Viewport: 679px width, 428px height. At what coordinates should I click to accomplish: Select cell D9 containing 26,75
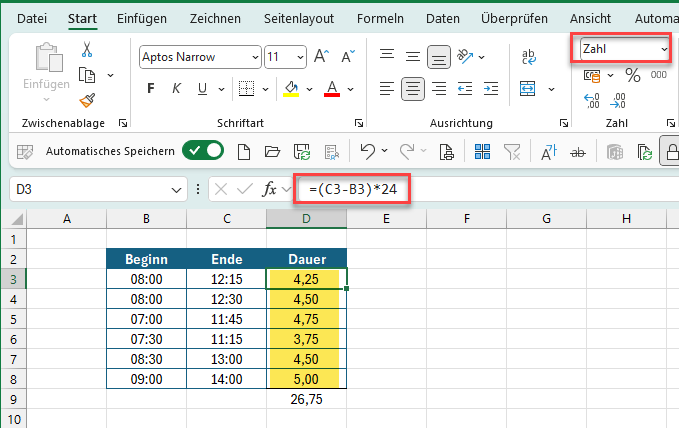pos(306,399)
